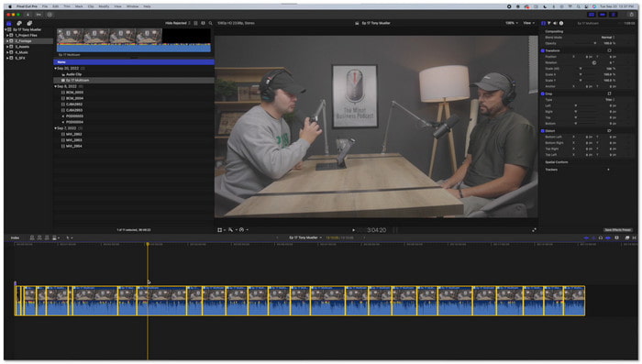Collapse the Sep 20, 2022 group
642x364 pixels.
click(56, 69)
